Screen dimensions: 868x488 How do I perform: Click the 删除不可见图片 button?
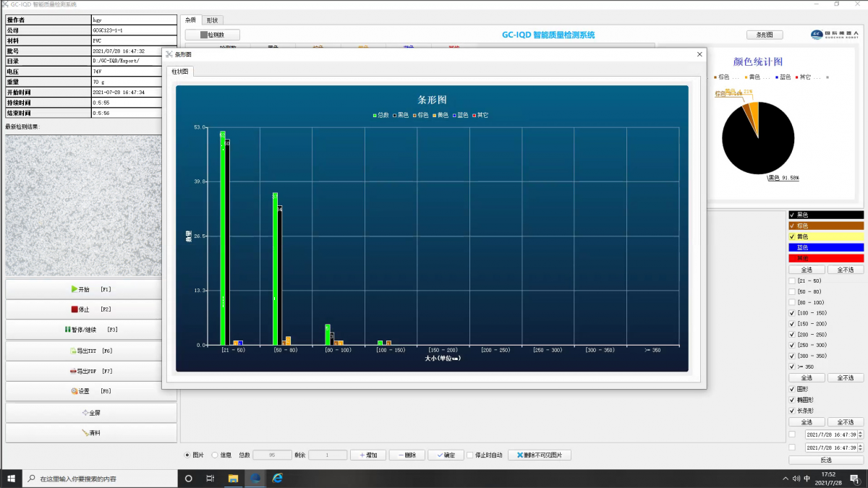[540, 455]
